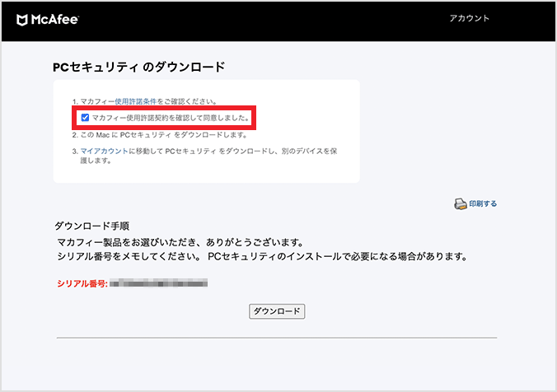Click the シリアル番号をメモしてください instruction line
557x392 pixels.
tap(262, 256)
